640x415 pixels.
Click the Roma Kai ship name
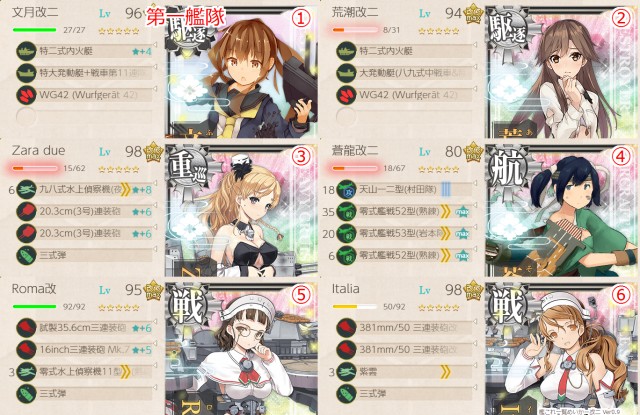pos(34,289)
